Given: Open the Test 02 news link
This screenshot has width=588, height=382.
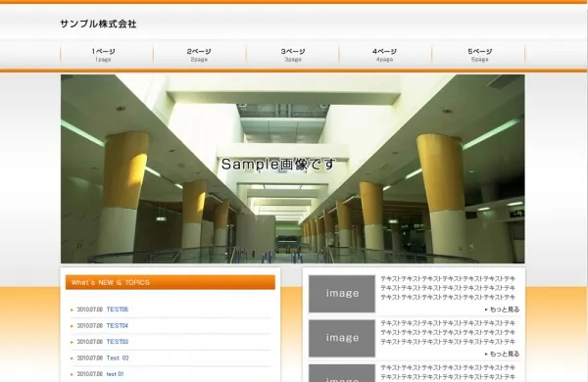Looking at the screenshot, I should click(118, 358).
